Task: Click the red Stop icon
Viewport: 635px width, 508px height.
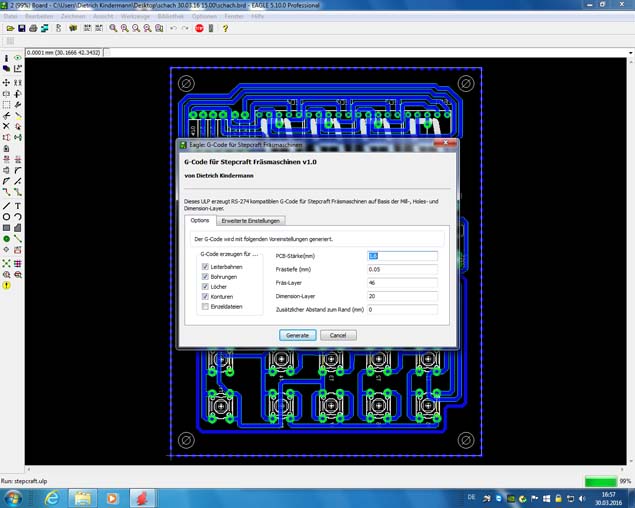Action: [199, 28]
